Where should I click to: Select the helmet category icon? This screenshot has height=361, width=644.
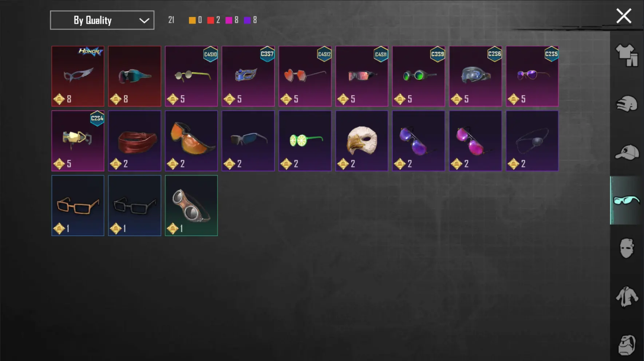(627, 104)
